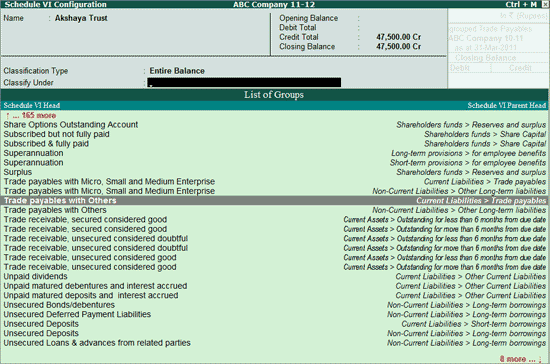The image size is (550, 364).
Task: Pick Unpaid dividends entry
Action: [275, 276]
